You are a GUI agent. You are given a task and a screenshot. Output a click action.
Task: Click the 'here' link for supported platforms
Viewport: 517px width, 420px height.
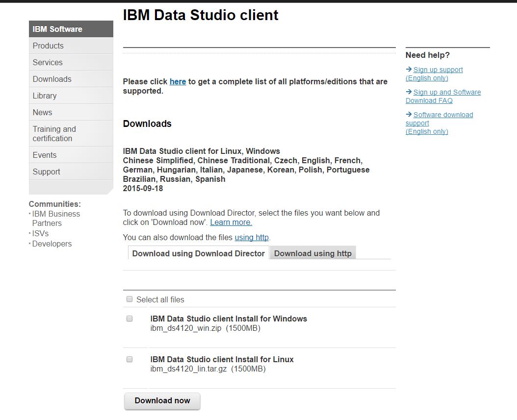point(178,81)
